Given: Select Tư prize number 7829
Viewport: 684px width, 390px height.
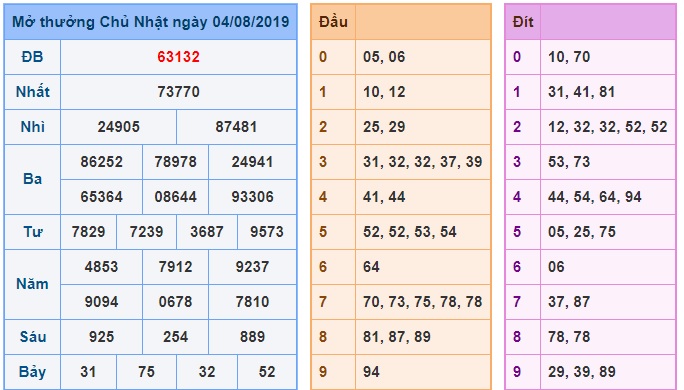Looking at the screenshot, I should (89, 232).
